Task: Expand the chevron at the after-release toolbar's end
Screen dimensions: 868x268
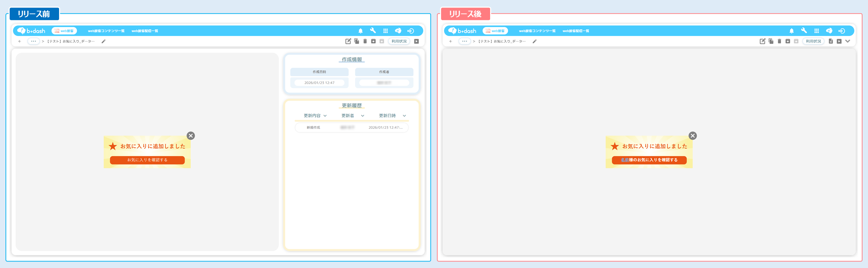Action: click(848, 41)
